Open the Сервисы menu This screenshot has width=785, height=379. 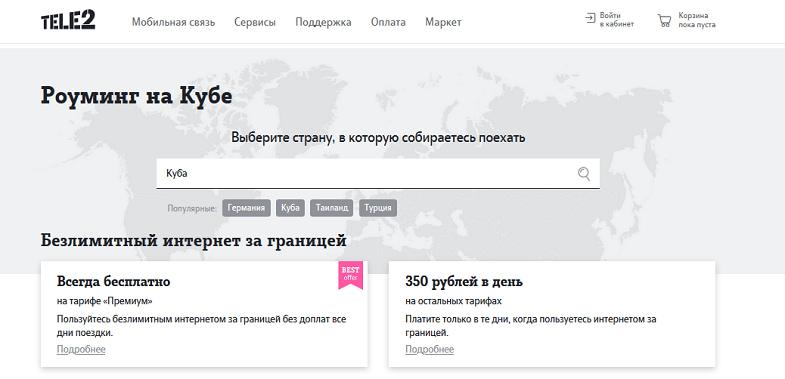click(255, 22)
